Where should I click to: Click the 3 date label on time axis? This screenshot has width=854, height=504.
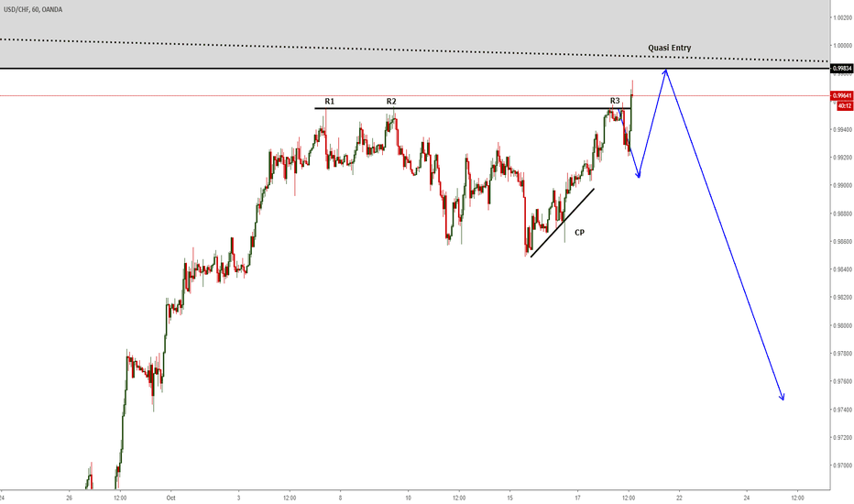[238, 498]
